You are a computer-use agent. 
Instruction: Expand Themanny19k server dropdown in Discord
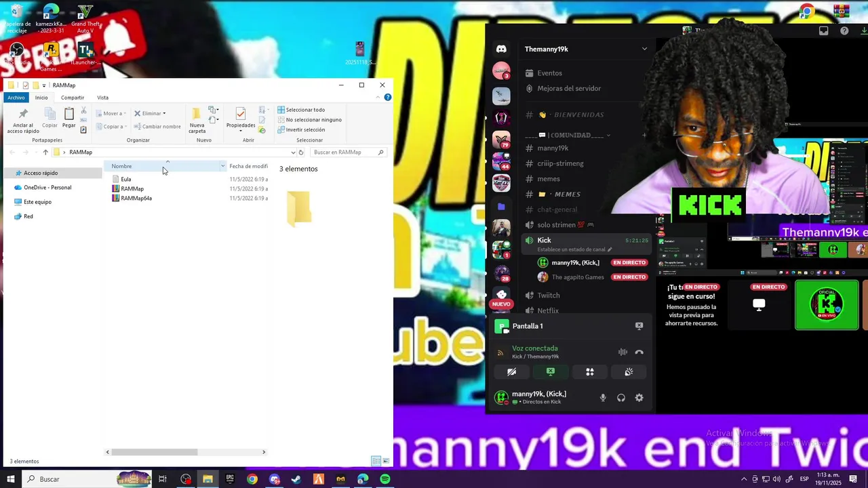coord(644,49)
